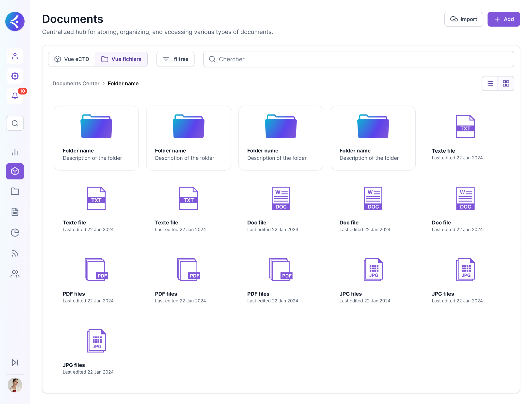Click the Add button
Image resolution: width=532 pixels, height=411 pixels.
tap(504, 19)
